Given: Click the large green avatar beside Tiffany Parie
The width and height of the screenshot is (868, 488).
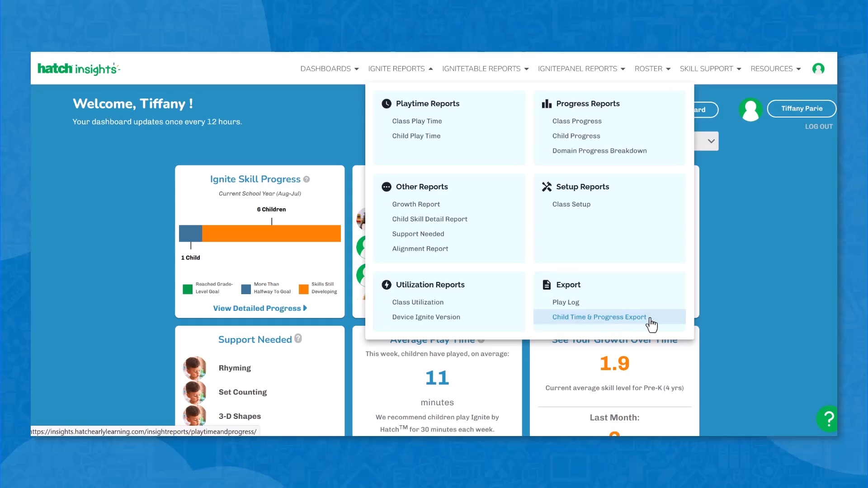Looking at the screenshot, I should pos(750,109).
